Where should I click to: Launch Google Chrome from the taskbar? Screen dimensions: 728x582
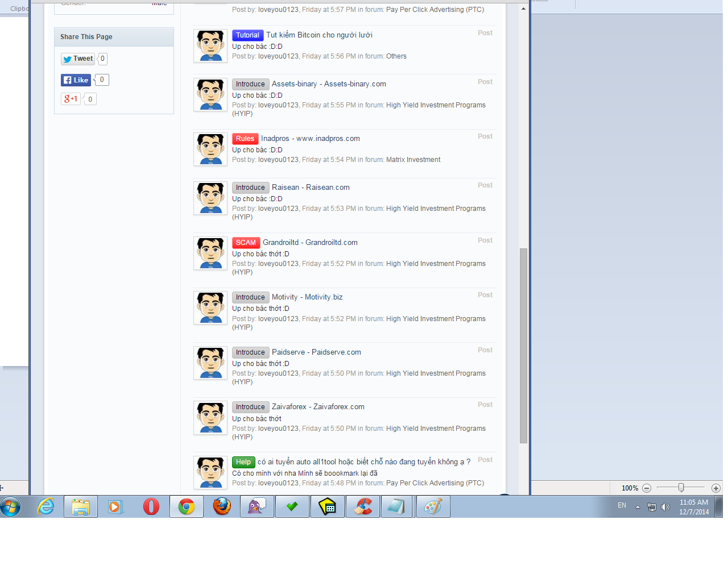tap(186, 506)
